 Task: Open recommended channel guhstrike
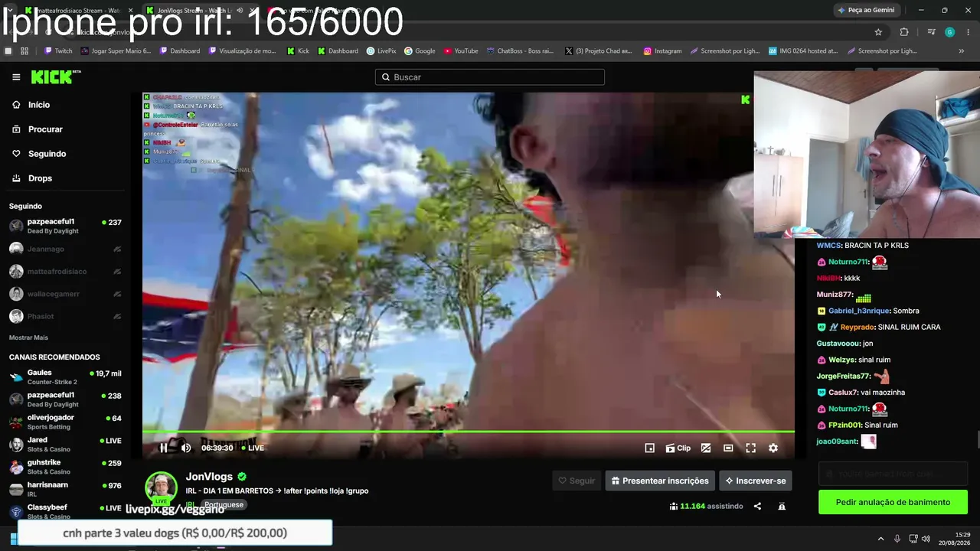pos(65,466)
